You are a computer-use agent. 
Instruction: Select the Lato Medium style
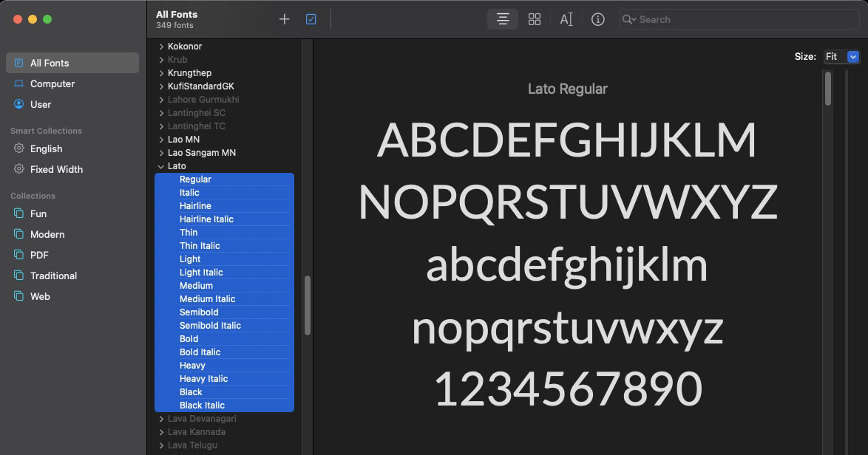224,285
